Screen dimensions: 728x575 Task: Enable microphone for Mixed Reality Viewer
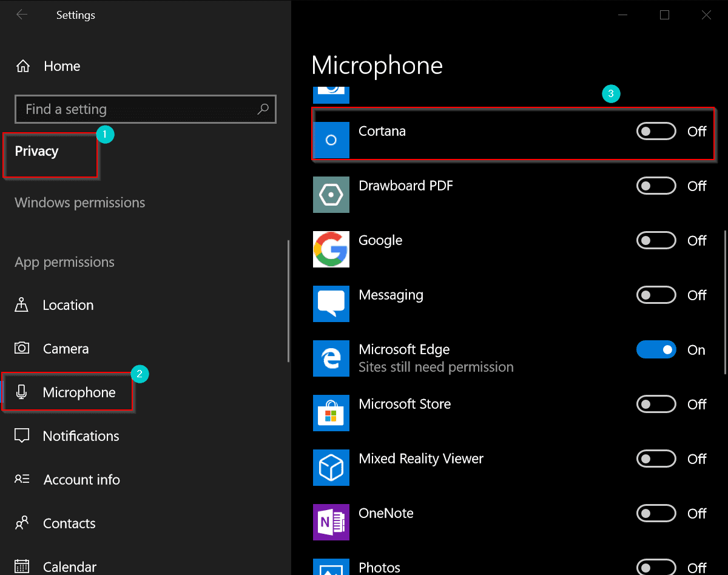pos(656,459)
